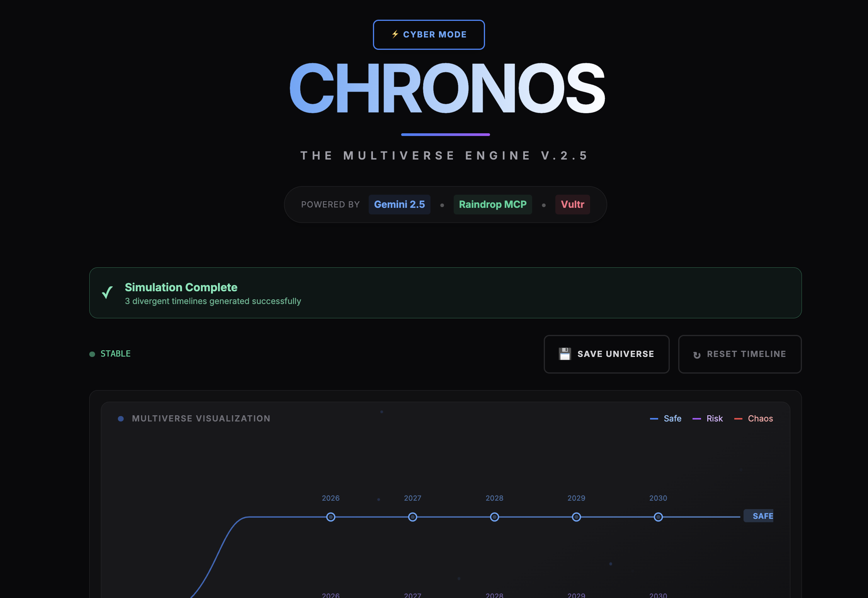868x598 pixels.
Task: Select the 2027 node on Safe timeline
Action: 412,517
